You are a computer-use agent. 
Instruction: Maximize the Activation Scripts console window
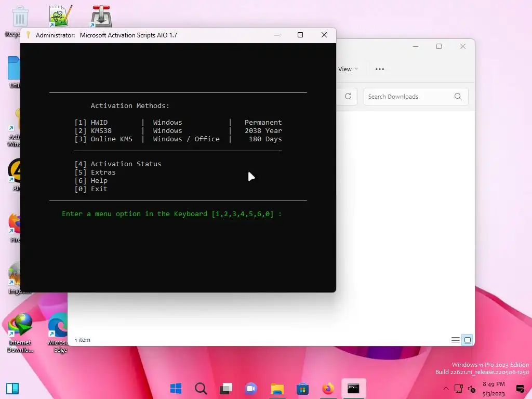(300, 35)
